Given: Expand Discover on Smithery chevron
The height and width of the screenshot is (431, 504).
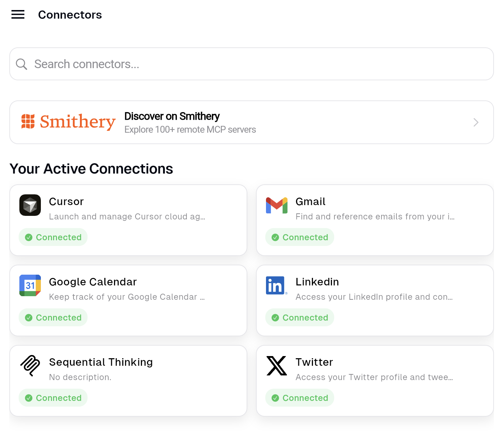Looking at the screenshot, I should click(x=476, y=122).
